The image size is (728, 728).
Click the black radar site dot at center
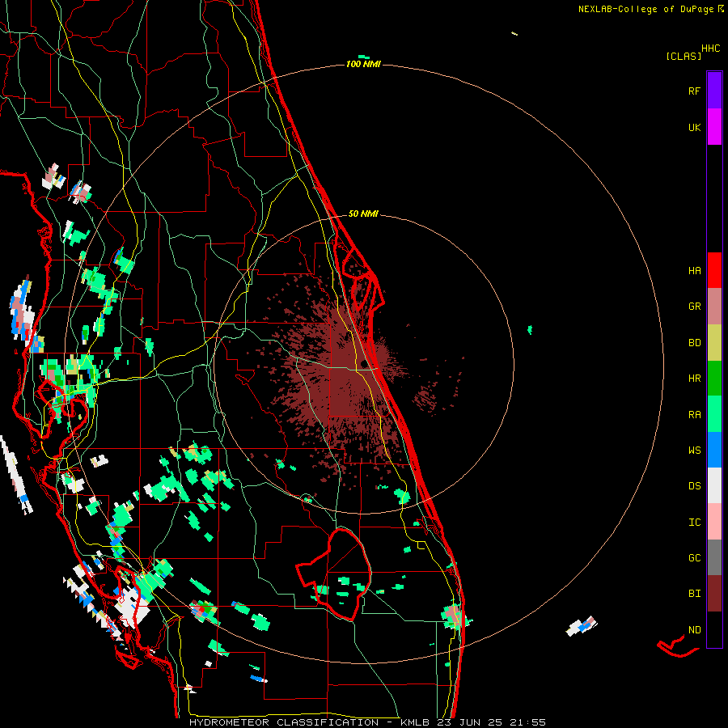[364, 364]
